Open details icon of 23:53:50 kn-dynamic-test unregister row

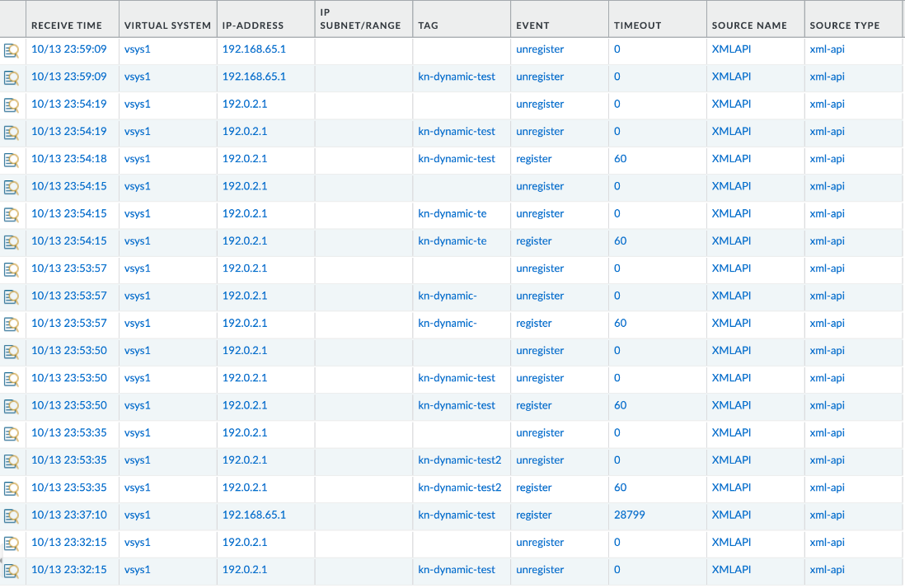click(x=12, y=379)
